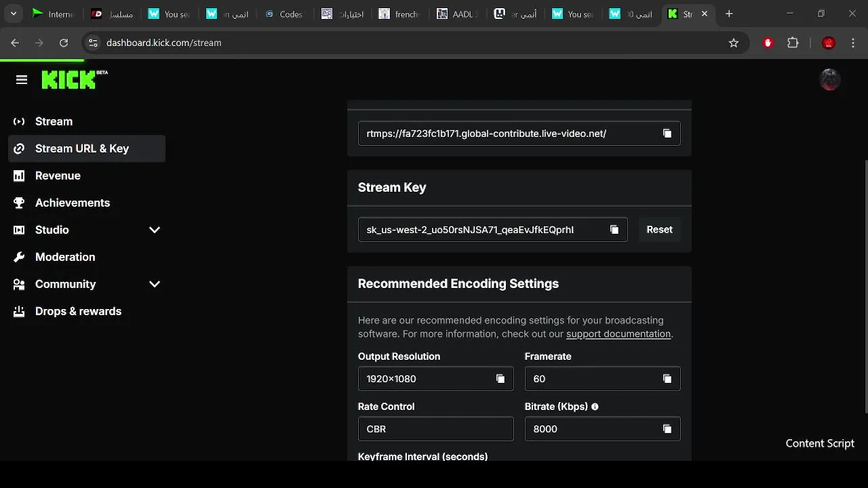Viewport: 868px width, 488px height.
Task: Click the Rate Control CBR field
Action: coord(435,429)
